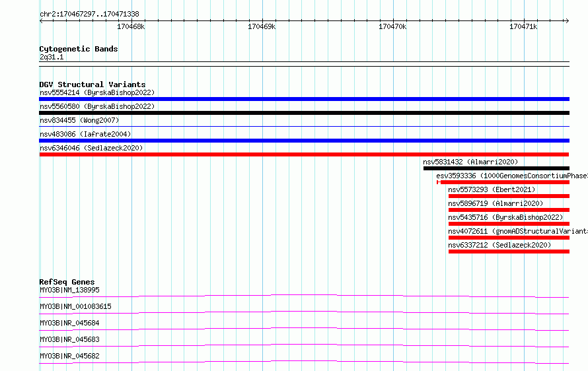Image resolution: width=588 pixels, height=371 pixels.
Task: Click the left arrow of the coordinate ruler
Action: [41, 20]
